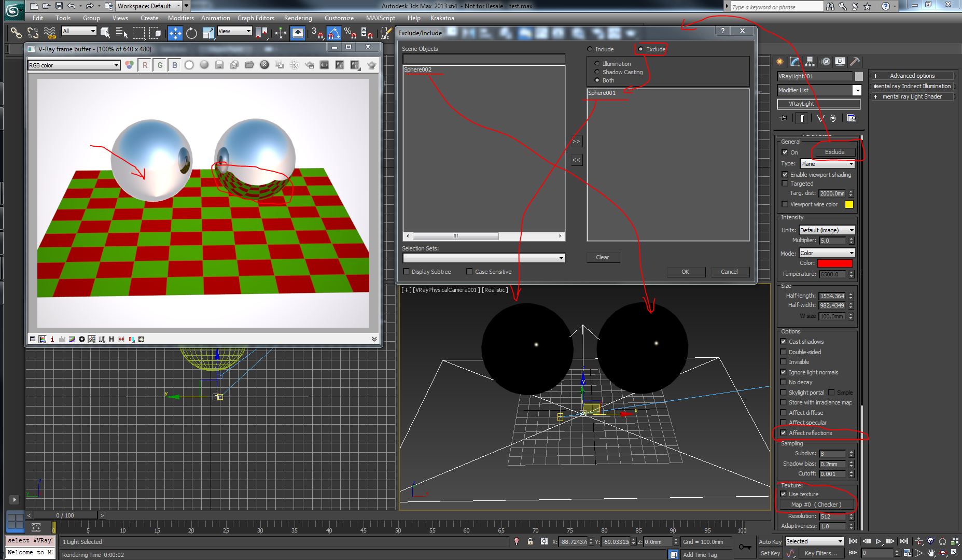Open the Krakatoa menu
Screen dimensions: 962x560
pos(442,18)
